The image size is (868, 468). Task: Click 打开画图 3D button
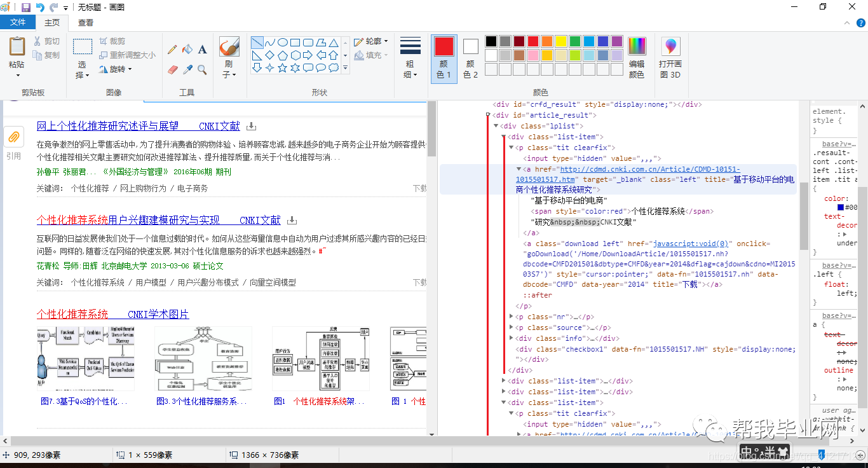pyautogui.click(x=670, y=58)
